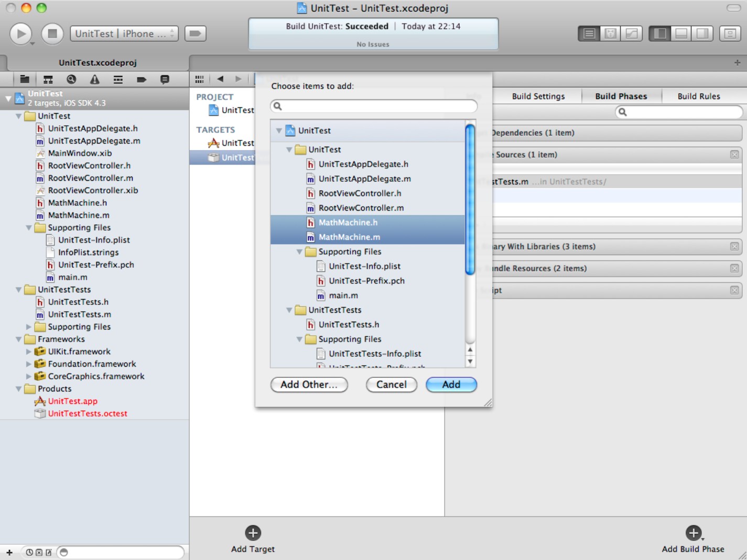This screenshot has width=747, height=560.
Task: Select UnitTestTests.h in the dialog list
Action: tap(367, 324)
